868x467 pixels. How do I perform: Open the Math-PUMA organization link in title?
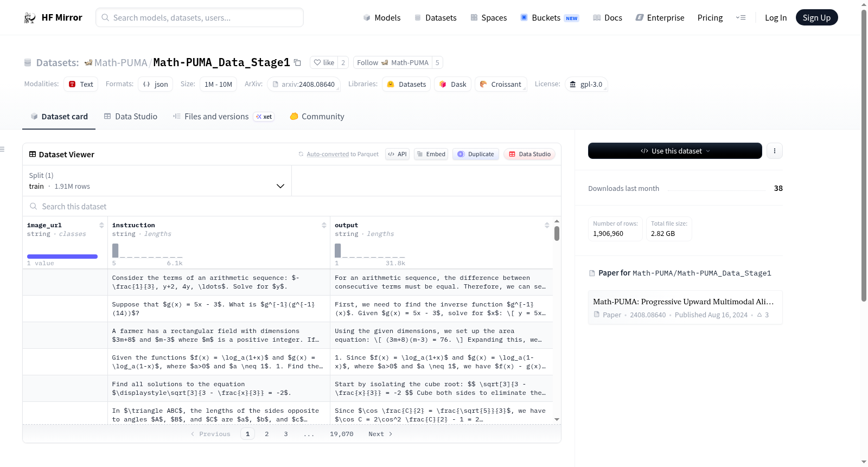121,63
